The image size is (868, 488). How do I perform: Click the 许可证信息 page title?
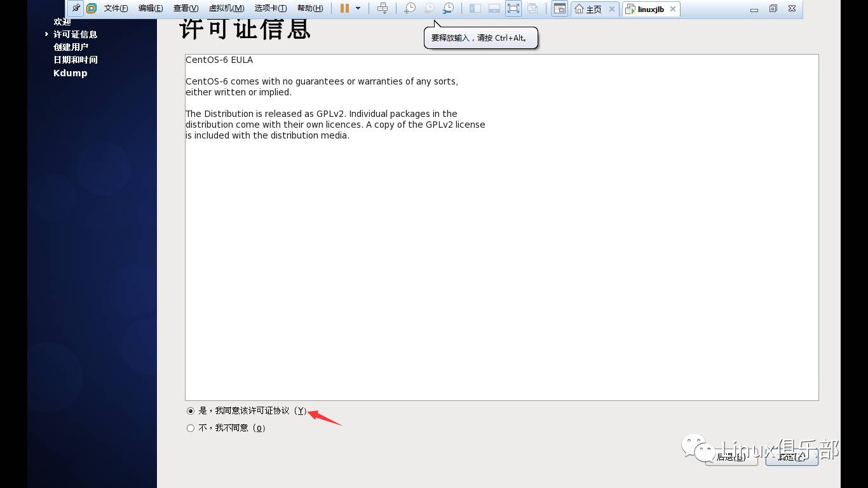coord(245,29)
